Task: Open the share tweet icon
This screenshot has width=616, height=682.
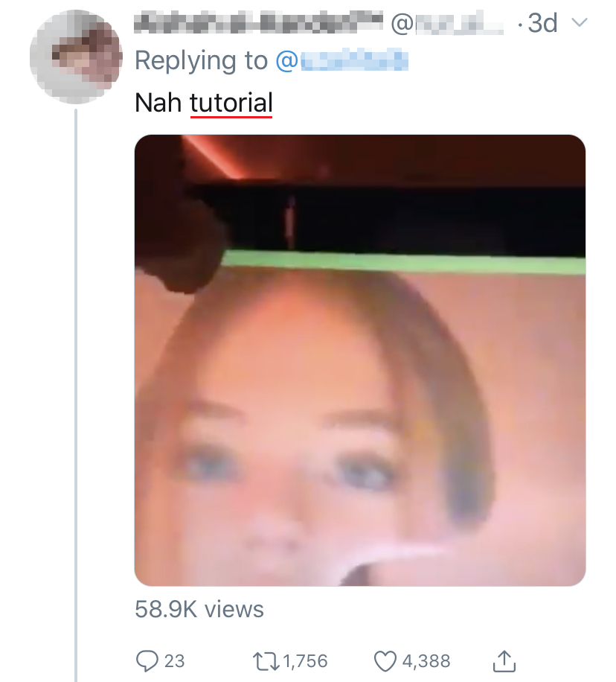Action: pyautogui.click(x=504, y=660)
